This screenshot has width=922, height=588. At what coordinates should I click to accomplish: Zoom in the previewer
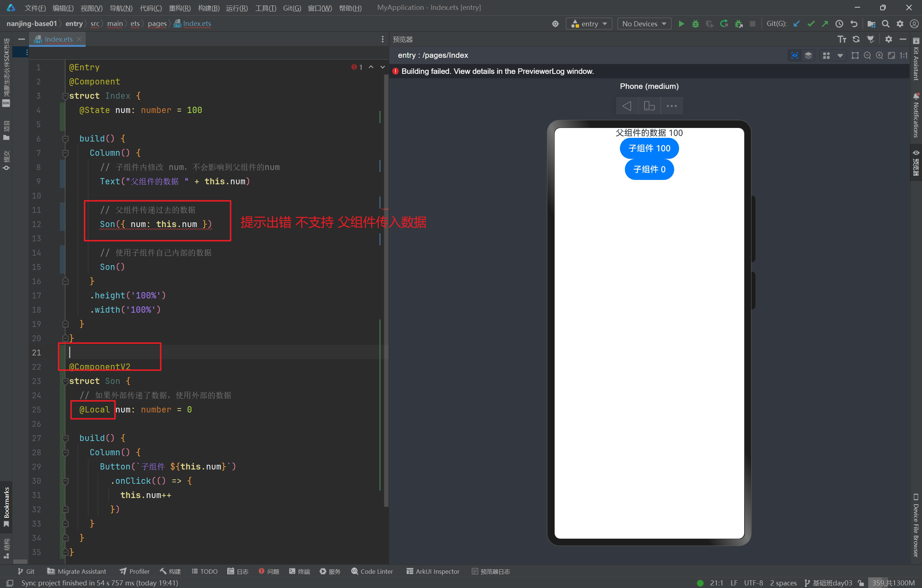pyautogui.click(x=880, y=56)
